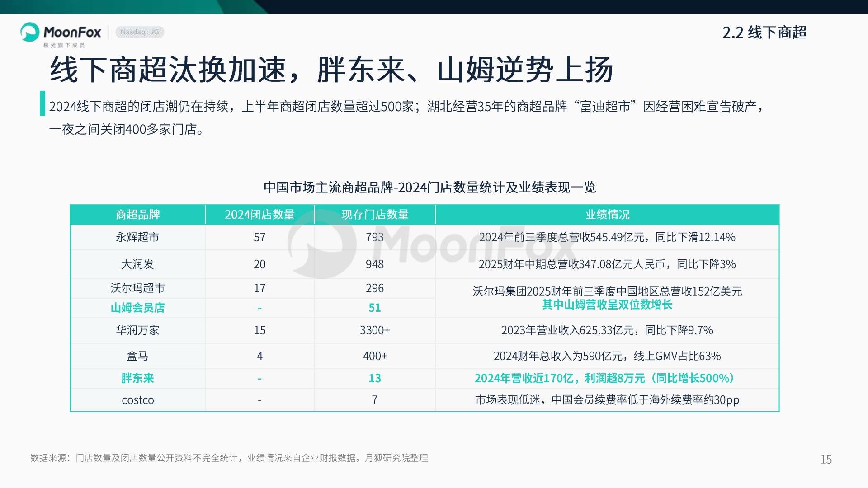This screenshot has width=868, height=488.
Task: Click store count '296' cell
Action: pyautogui.click(x=375, y=288)
